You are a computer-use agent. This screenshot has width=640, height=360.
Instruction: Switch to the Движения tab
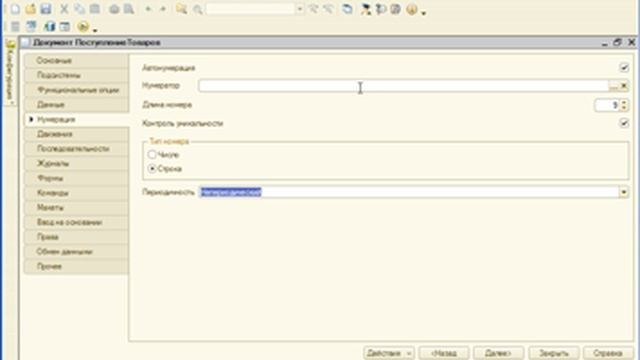[x=77, y=134]
